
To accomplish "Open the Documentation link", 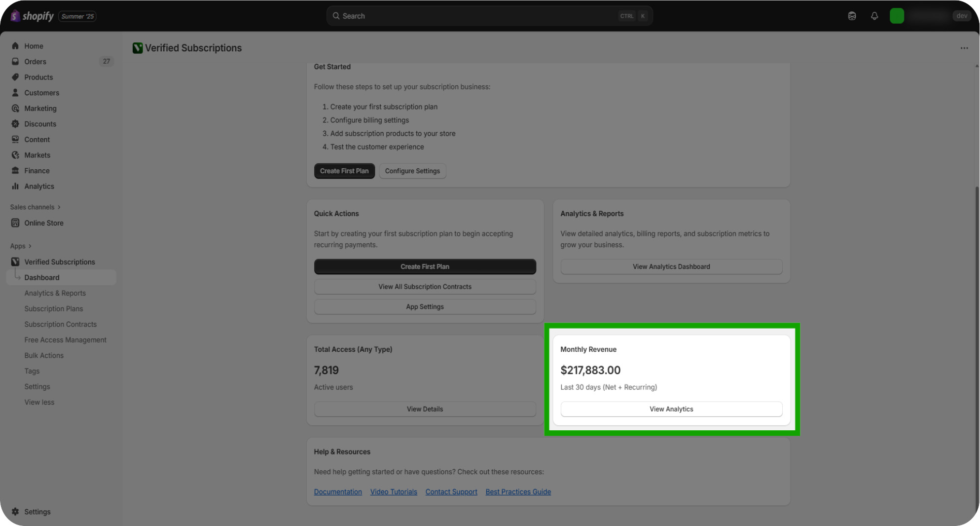I will [x=338, y=492].
